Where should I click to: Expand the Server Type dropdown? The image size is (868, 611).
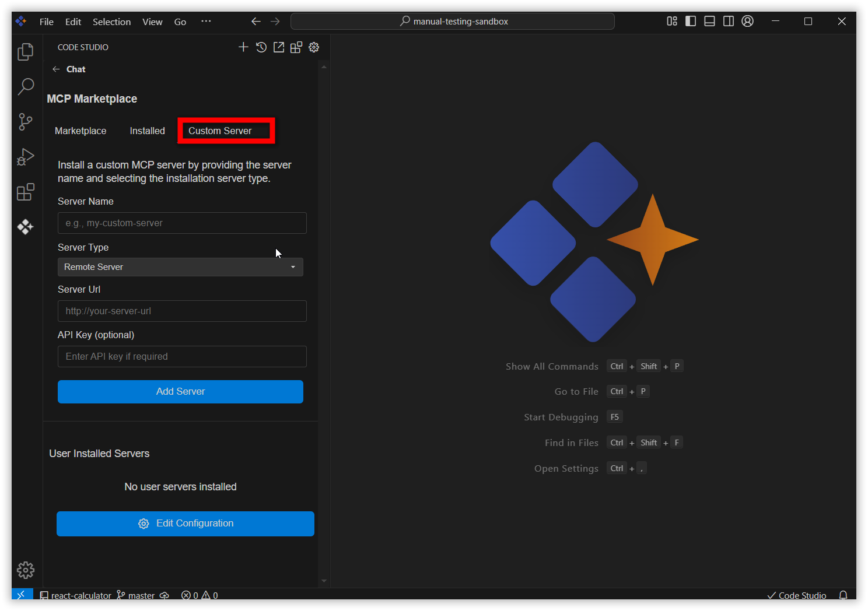click(180, 267)
